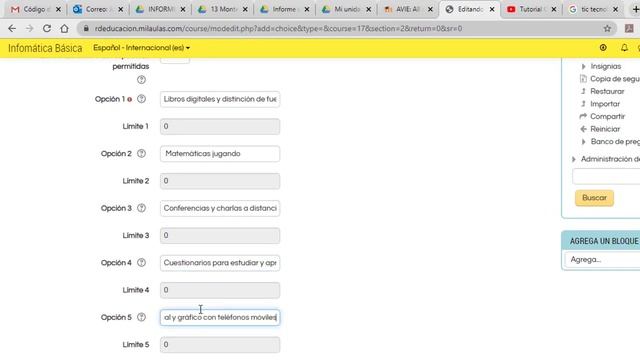
Task: Click the site lock icon in address bar
Action: [x=86, y=28]
